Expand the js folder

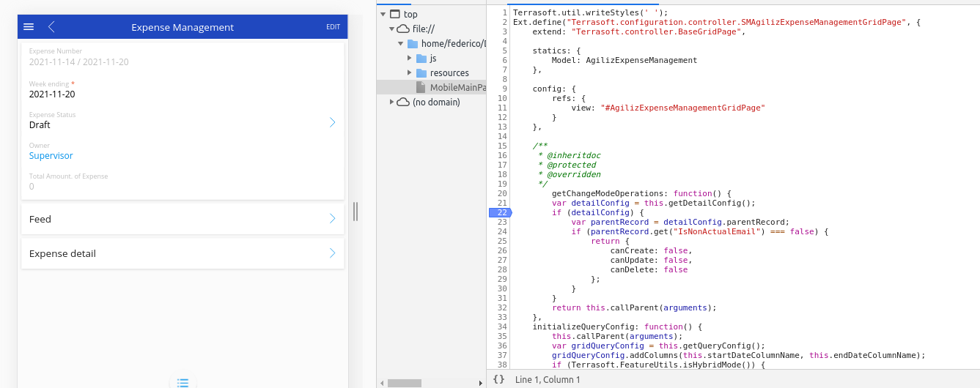coord(410,58)
